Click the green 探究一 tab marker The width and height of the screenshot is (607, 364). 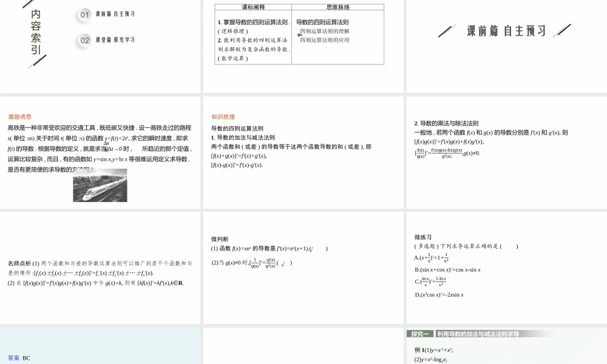(421, 332)
